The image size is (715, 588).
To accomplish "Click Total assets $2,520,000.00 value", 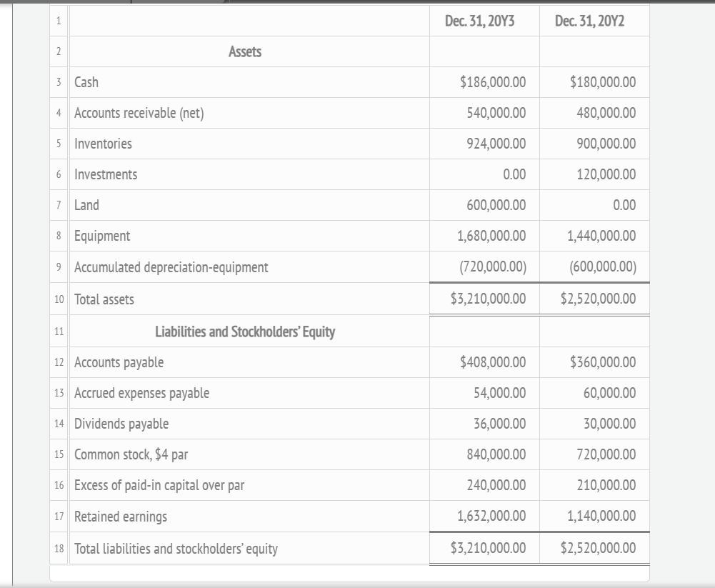I will [599, 299].
